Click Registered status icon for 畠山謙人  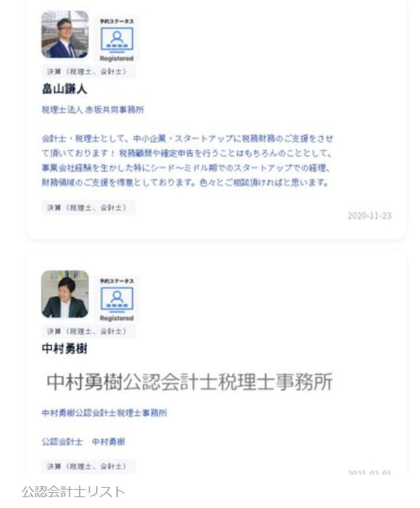(117, 40)
